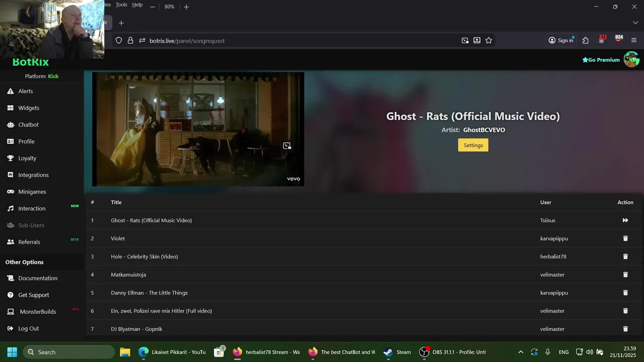
Task: Open Documentation in Other Options
Action: (38, 278)
